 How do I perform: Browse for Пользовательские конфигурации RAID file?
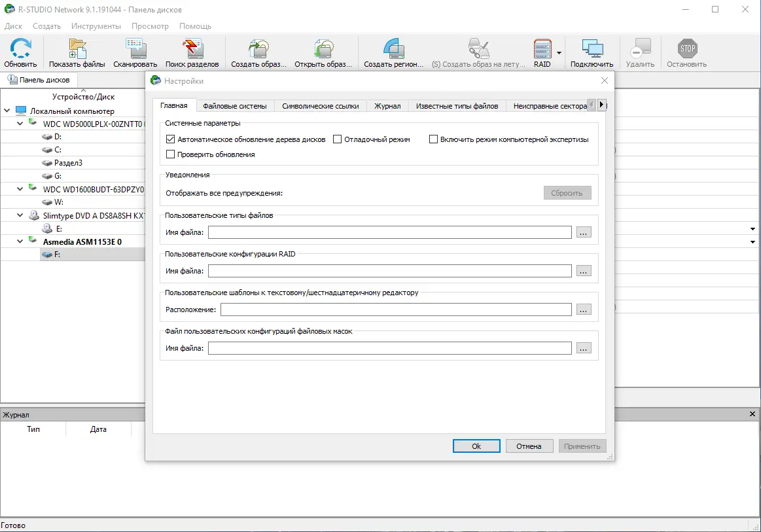coord(584,271)
